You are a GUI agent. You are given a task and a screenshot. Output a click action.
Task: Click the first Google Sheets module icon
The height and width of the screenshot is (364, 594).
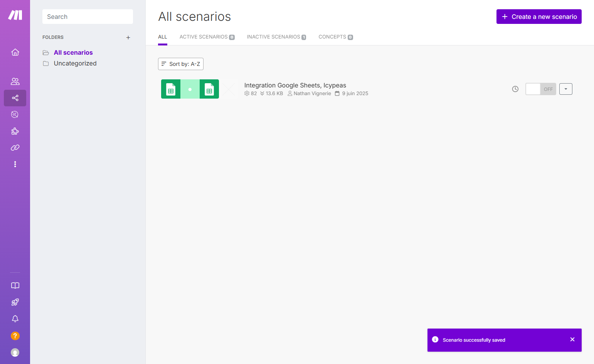point(171,89)
